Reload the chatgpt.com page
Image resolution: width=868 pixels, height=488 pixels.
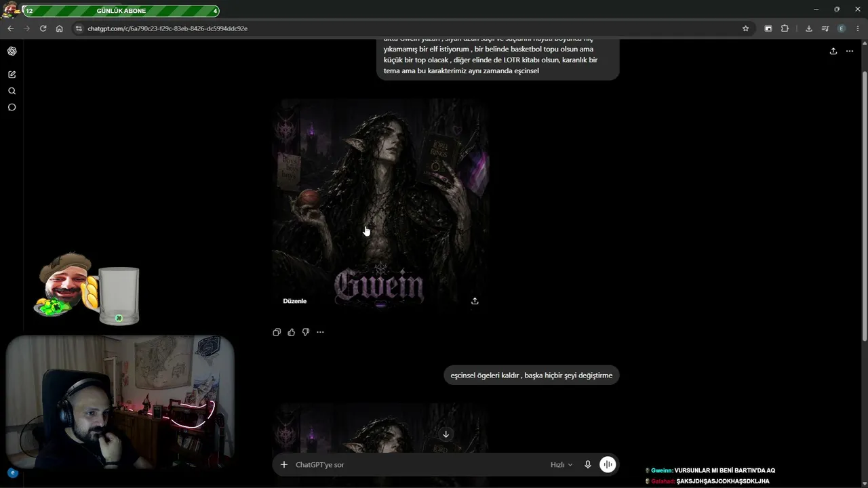coord(43,28)
